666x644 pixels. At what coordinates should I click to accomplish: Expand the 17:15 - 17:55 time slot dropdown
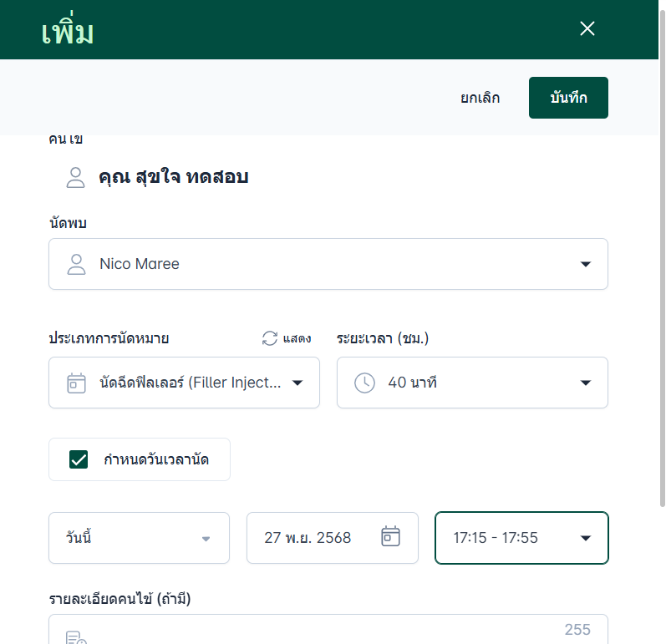pyautogui.click(x=585, y=538)
